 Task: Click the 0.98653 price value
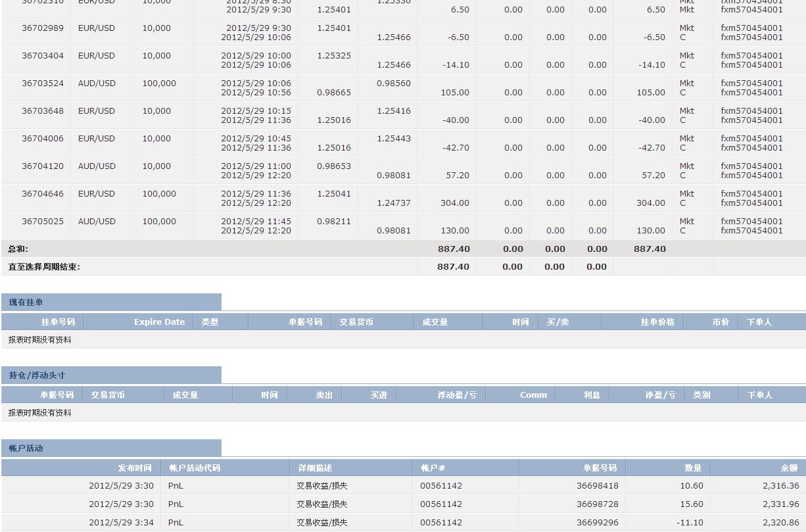tap(334, 166)
